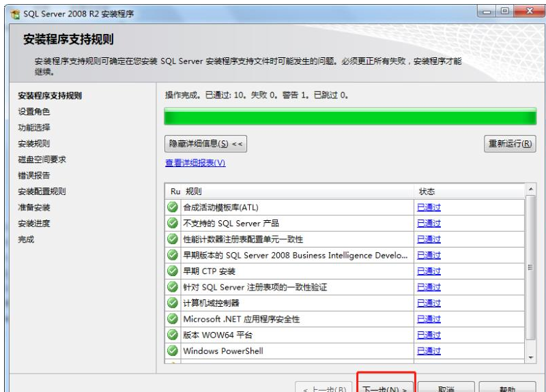Select 错误报告 step in sidebar
This screenshot has height=392, width=546.
(x=33, y=176)
